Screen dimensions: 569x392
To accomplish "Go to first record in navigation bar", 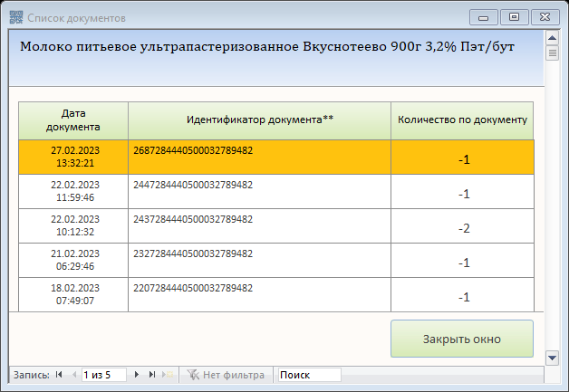I will point(60,374).
